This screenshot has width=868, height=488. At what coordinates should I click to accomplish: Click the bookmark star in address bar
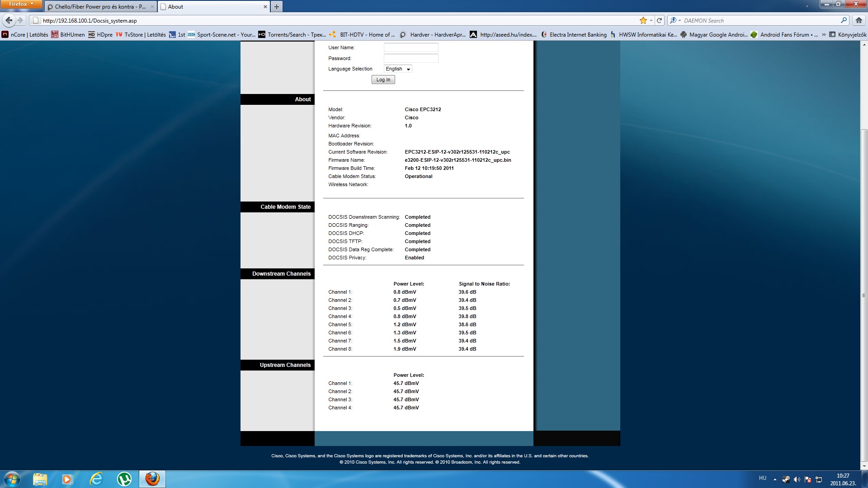click(x=643, y=20)
